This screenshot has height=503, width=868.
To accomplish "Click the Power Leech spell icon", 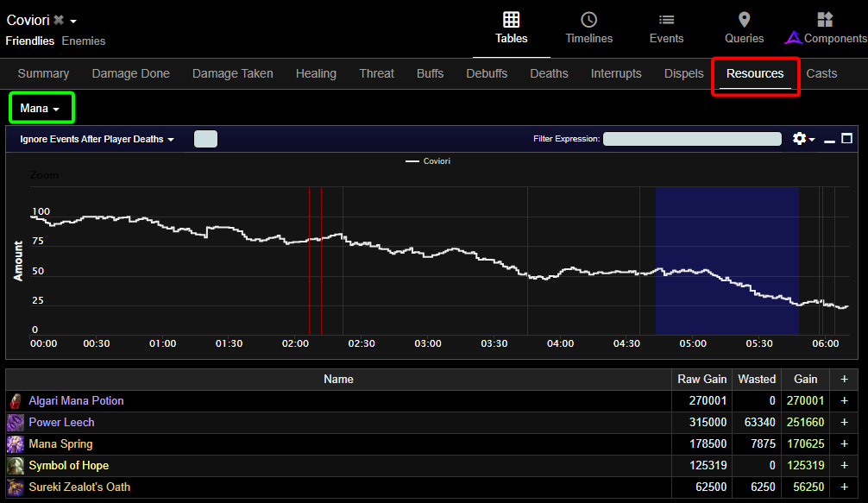I will (x=16, y=422).
